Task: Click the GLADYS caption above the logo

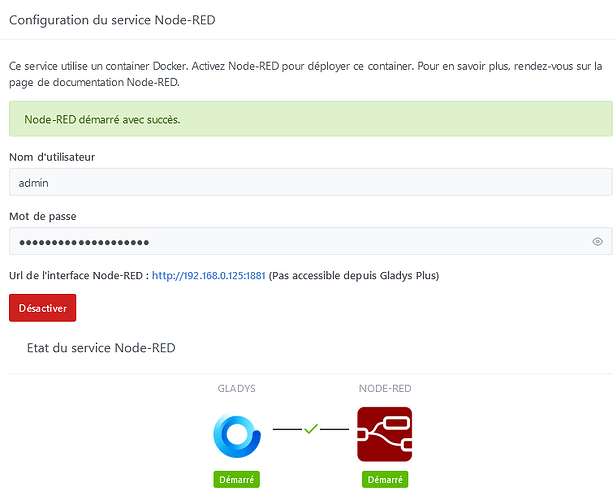Action: point(236,388)
